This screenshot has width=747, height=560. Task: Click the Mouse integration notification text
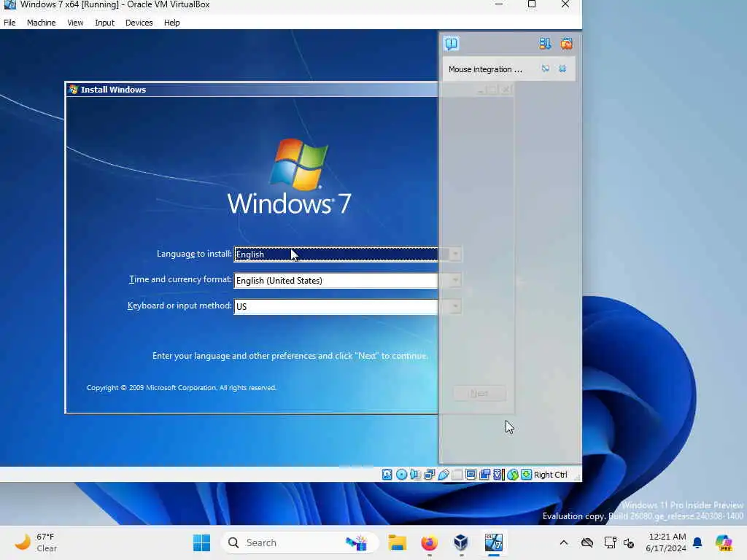[x=485, y=69]
